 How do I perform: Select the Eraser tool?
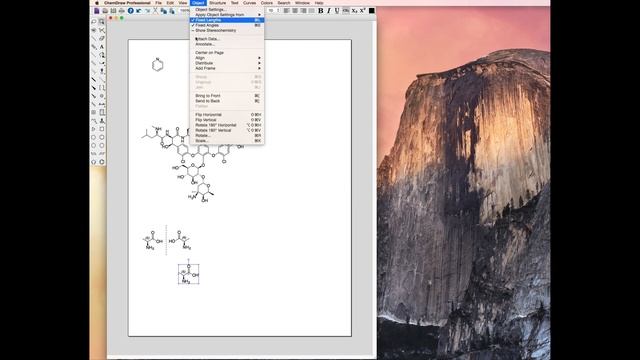[x=102, y=38]
